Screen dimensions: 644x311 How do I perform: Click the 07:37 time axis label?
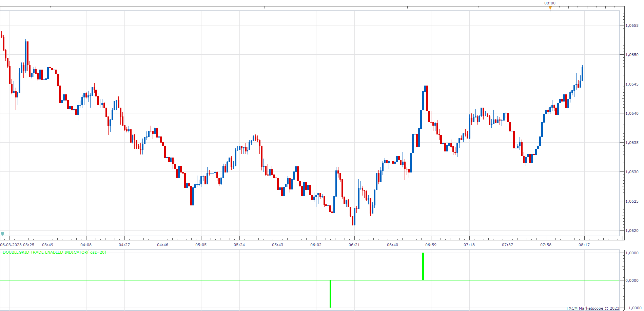point(507,245)
